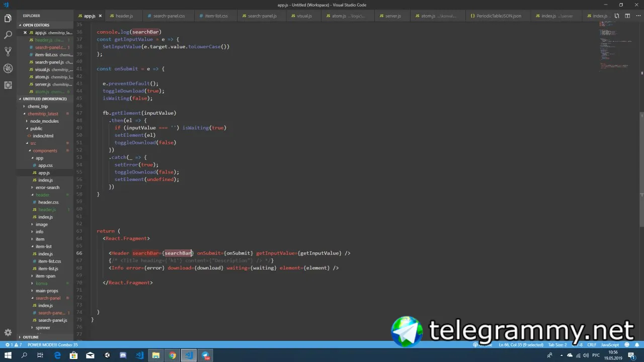Open File Explorer from taskbar
The height and width of the screenshot is (362, 644).
click(x=156, y=355)
